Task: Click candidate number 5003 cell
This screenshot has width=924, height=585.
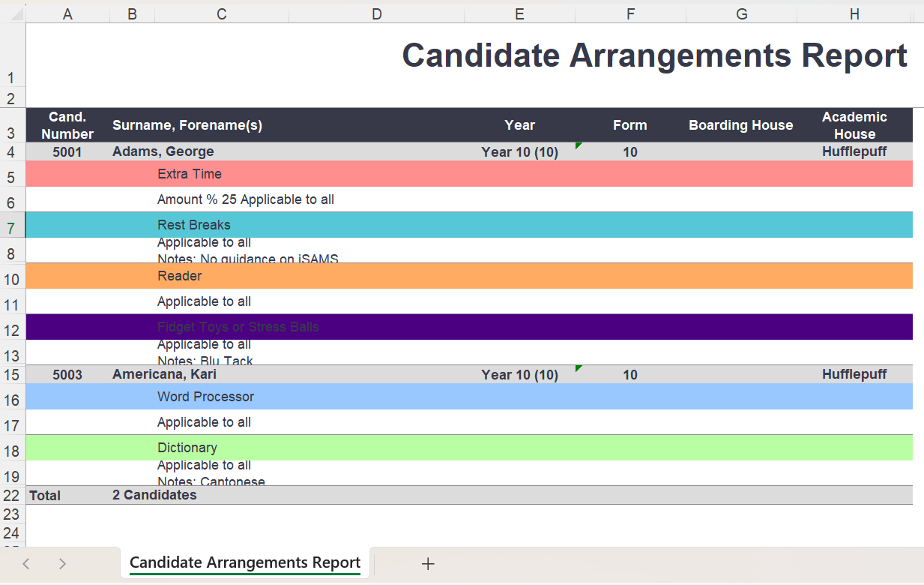Action: pos(67,374)
